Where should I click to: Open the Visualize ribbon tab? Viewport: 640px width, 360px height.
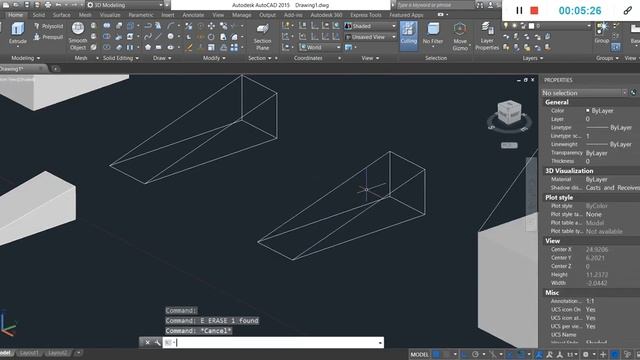pos(110,15)
